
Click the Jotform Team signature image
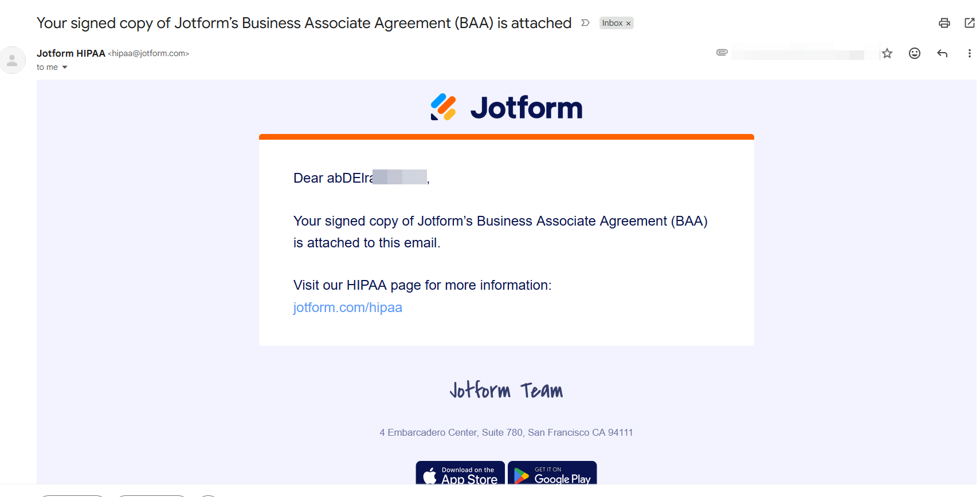click(506, 391)
